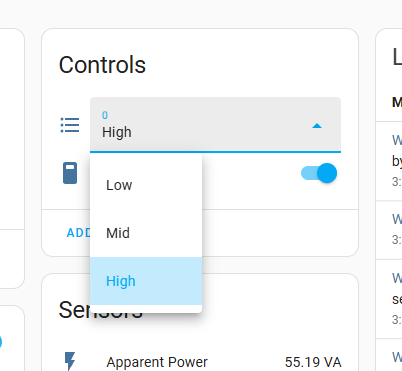Click the list icon beside the High selector

pyautogui.click(x=70, y=125)
